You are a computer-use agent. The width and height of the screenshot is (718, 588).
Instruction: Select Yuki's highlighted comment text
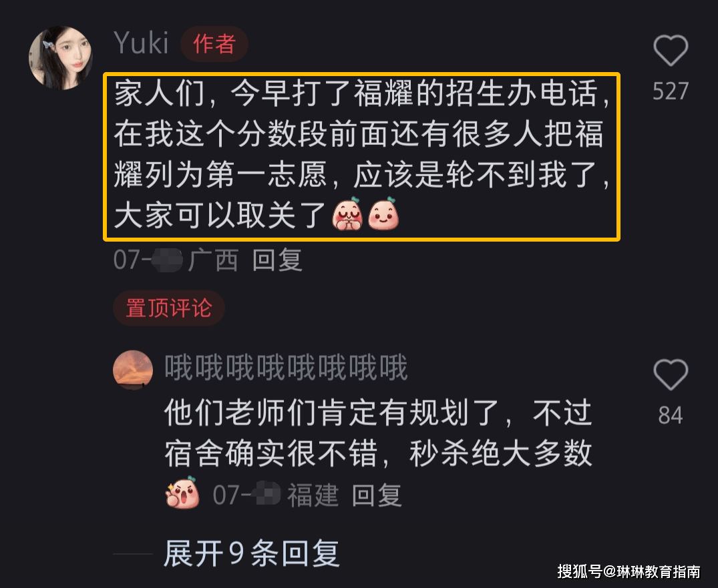point(362,156)
